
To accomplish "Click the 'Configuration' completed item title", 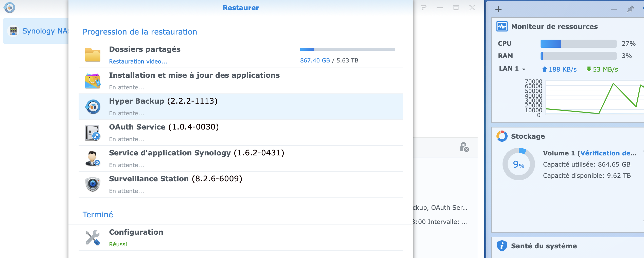I will [136, 232].
